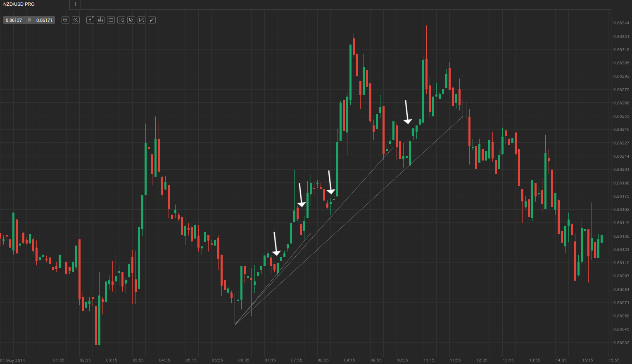The height and width of the screenshot is (364, 632).
Task: Click the 09:15 time axis label
Action: click(x=349, y=360)
